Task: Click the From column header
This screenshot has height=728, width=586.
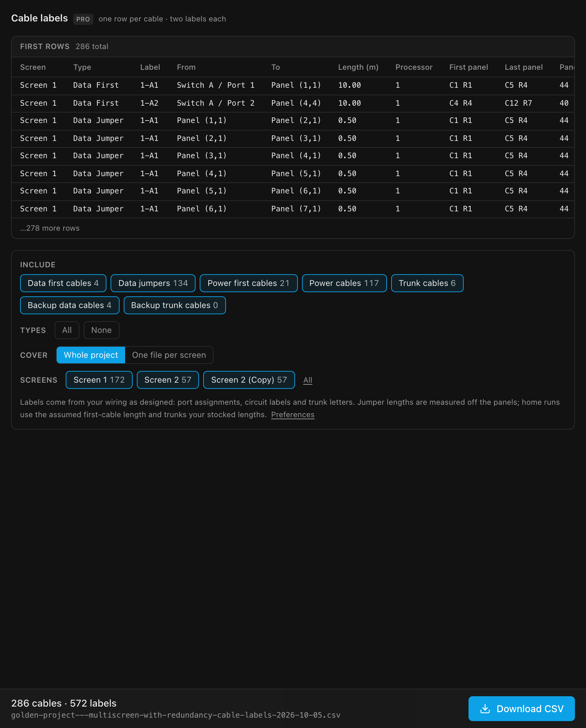Action: [x=186, y=67]
